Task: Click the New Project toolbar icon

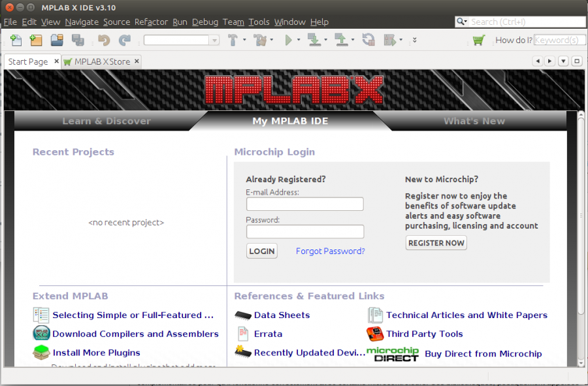Action: click(36, 40)
